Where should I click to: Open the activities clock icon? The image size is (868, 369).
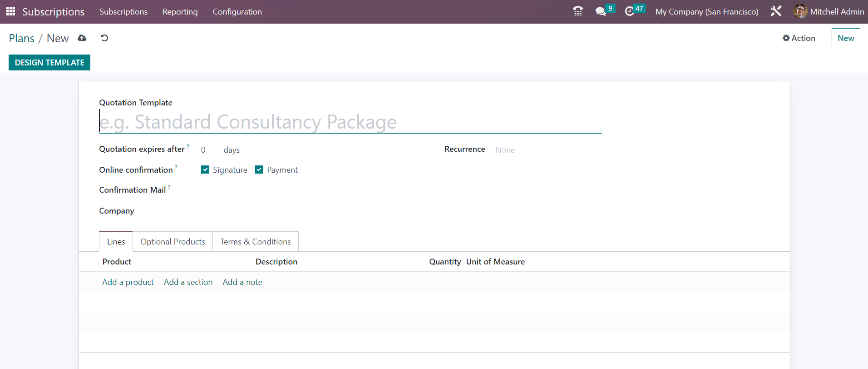[x=629, y=11]
